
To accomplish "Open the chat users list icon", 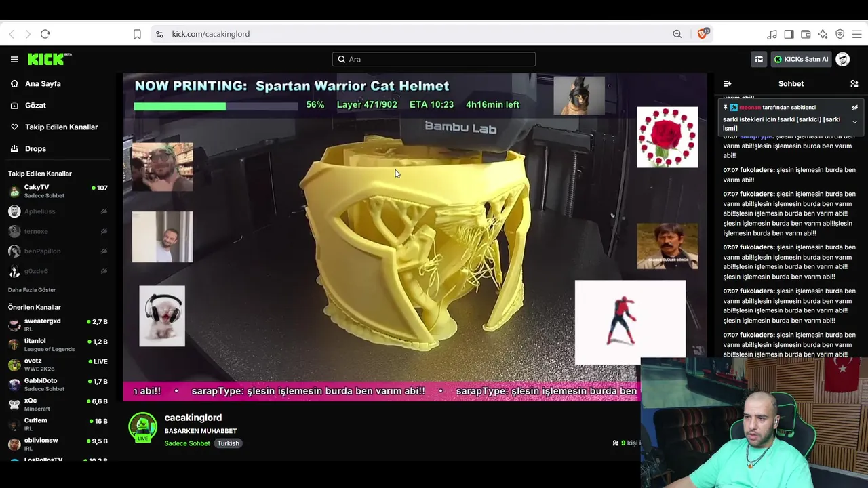I will [854, 84].
